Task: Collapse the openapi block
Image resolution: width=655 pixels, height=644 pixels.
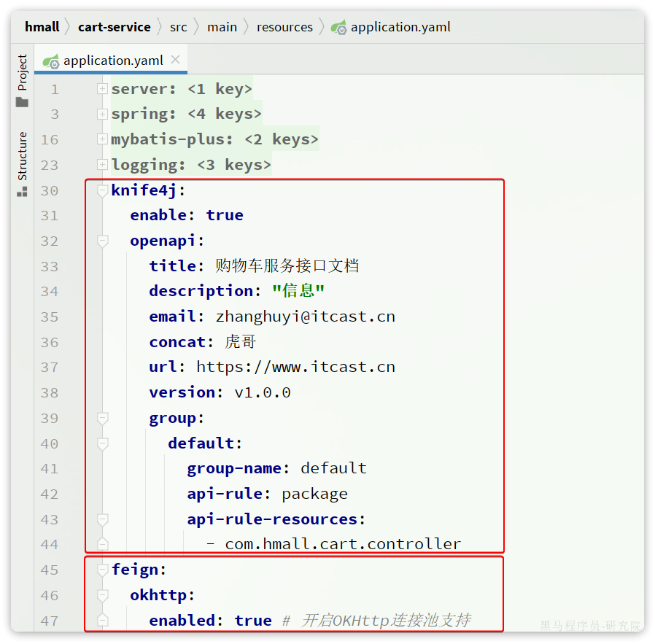Action: [x=102, y=241]
